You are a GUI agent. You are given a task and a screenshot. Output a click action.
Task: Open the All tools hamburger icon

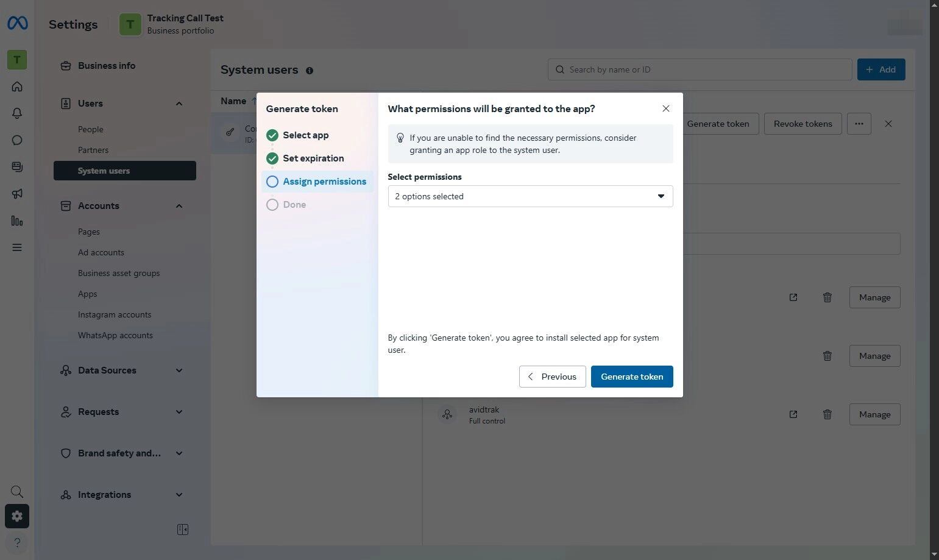click(17, 247)
